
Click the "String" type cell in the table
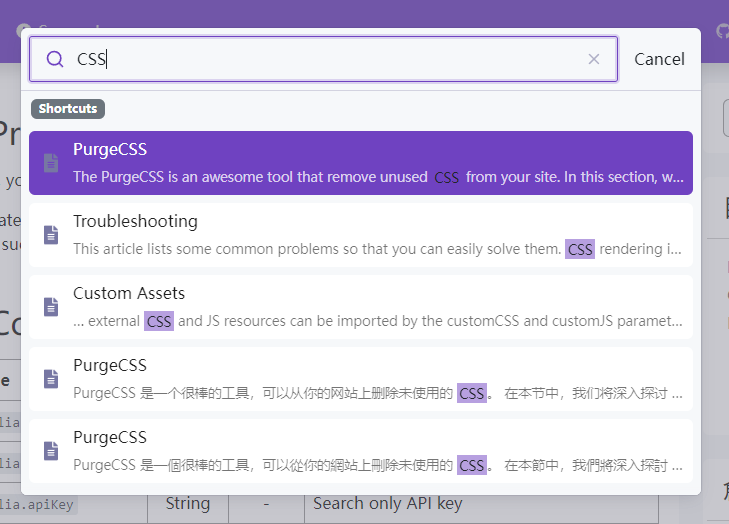tap(187, 503)
